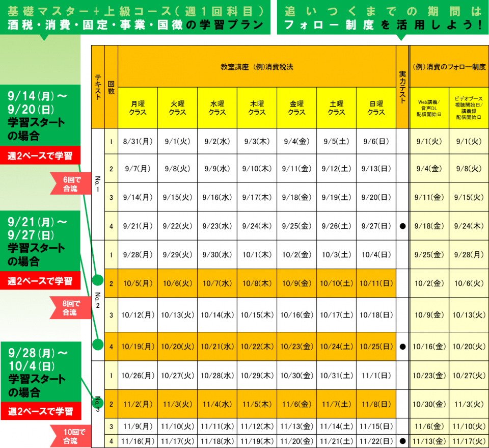
Task: Click the green circle beside the 10/5(月) row
Action: pyautogui.click(x=98, y=280)
